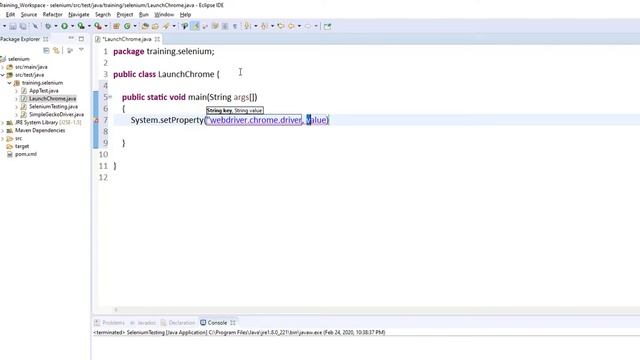Toggle Show Whitespace Characters icon

(x=235, y=26)
